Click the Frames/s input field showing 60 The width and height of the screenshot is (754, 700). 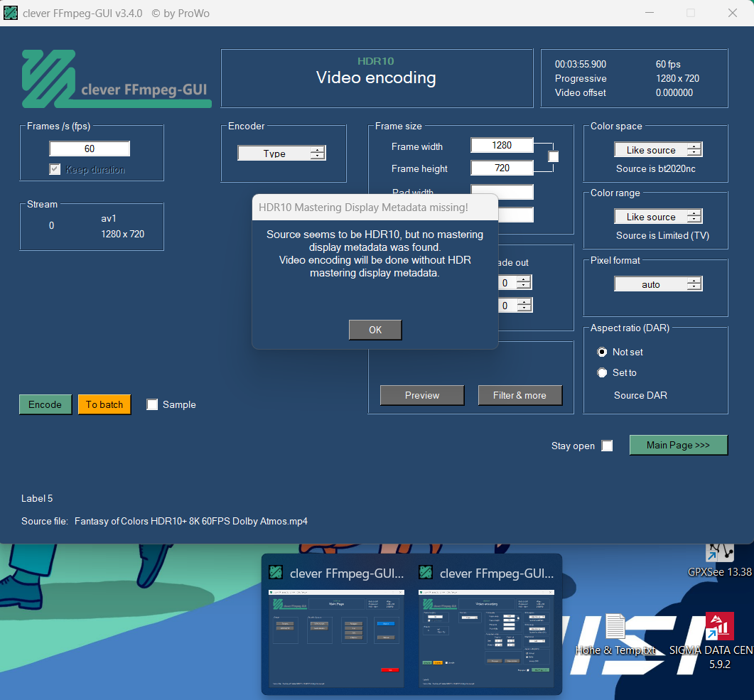click(x=90, y=149)
